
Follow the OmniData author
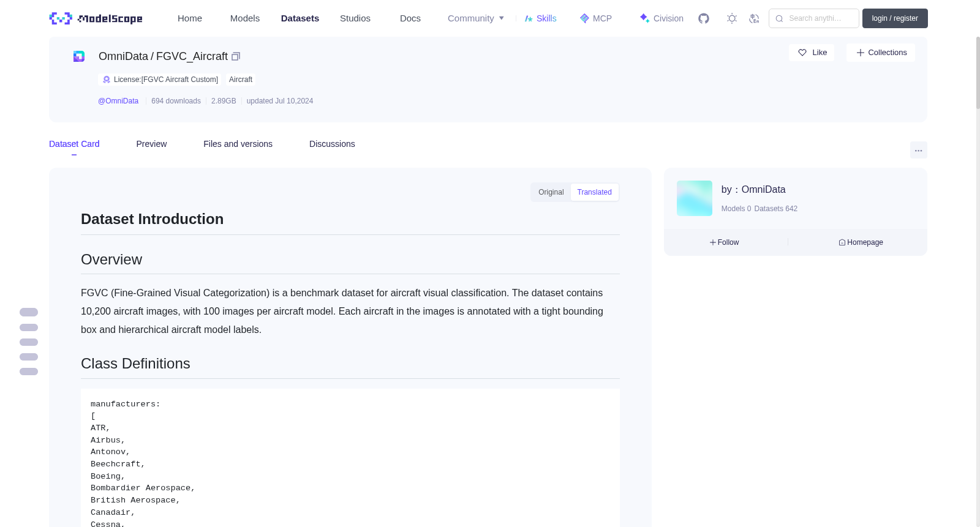(x=725, y=242)
